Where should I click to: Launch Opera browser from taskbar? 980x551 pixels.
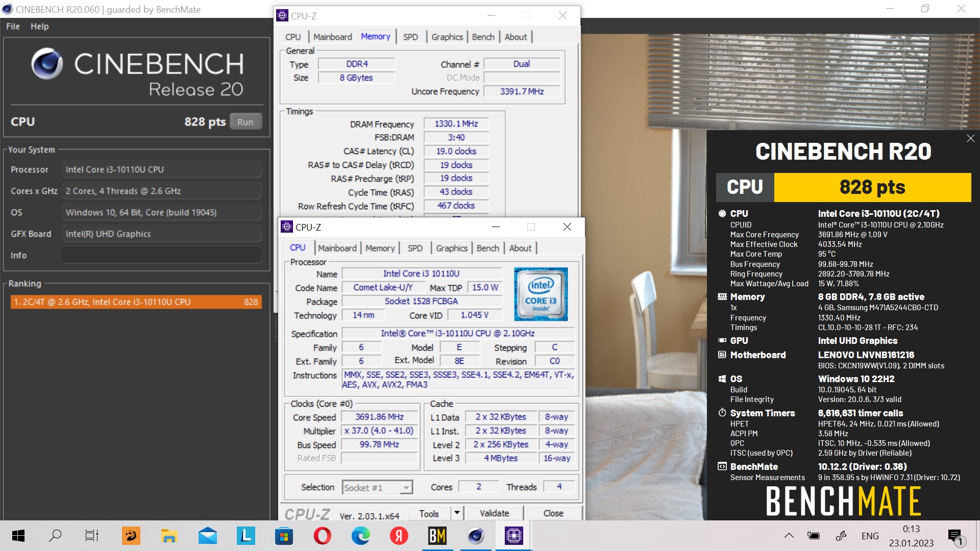coord(322,536)
